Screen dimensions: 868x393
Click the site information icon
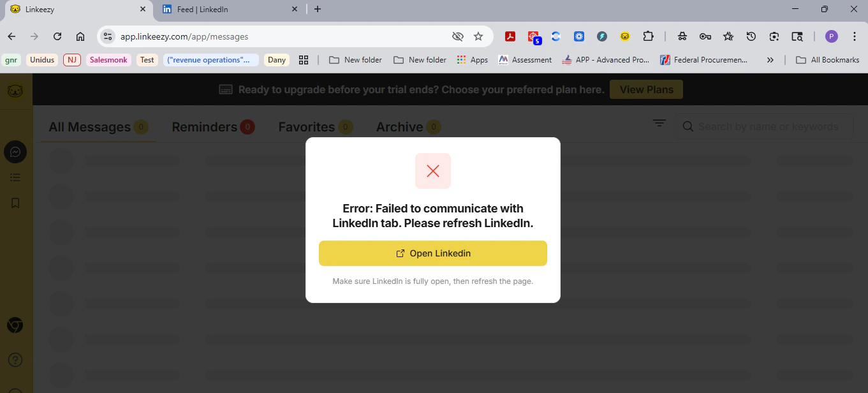coord(108,36)
